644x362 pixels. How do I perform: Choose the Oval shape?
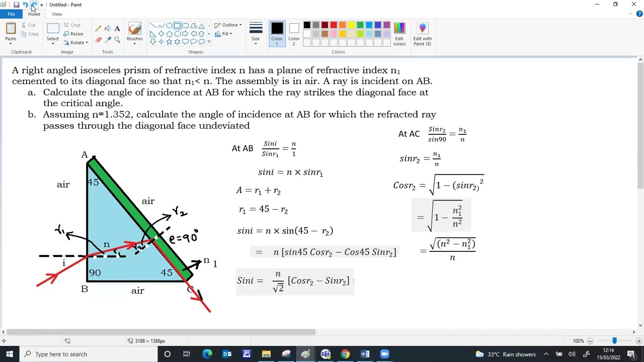169,26
